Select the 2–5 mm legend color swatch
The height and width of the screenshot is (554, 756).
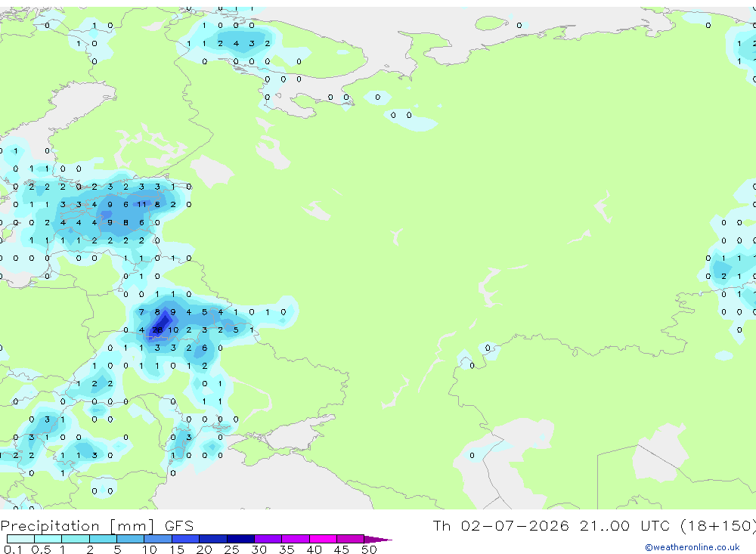(x=103, y=539)
